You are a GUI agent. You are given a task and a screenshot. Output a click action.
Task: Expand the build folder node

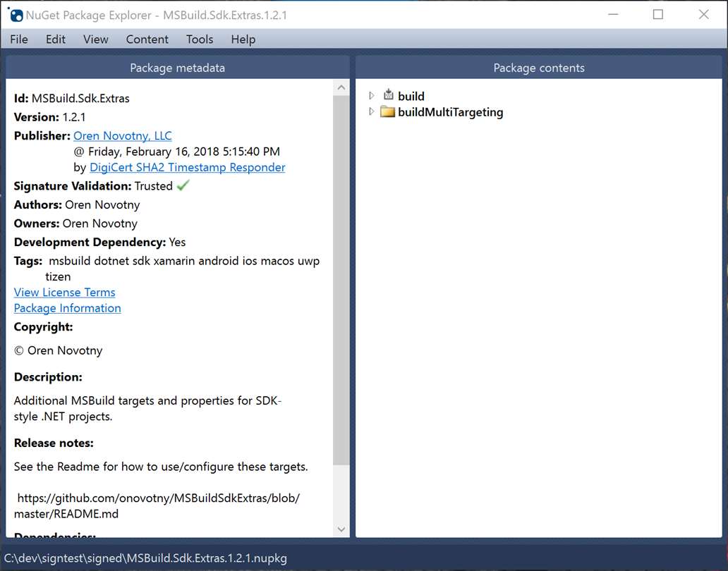click(372, 96)
